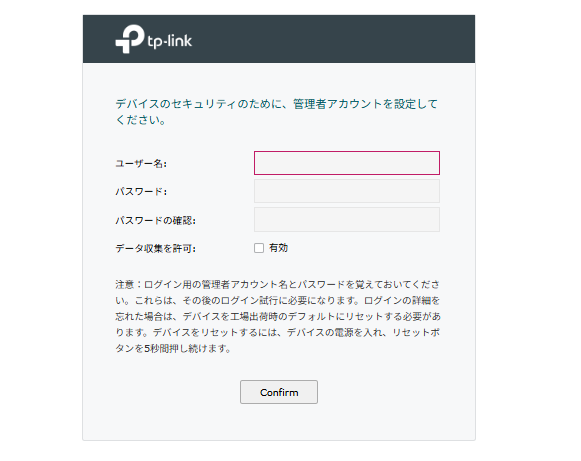Click the note line mentioning 工場出荷時のデフォルト
This screenshot has height=461, width=581.
(278, 316)
